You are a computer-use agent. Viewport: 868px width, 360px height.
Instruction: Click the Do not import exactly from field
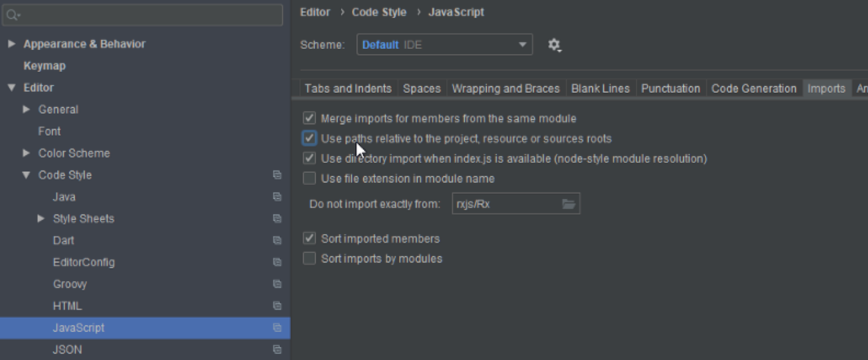[x=516, y=204]
